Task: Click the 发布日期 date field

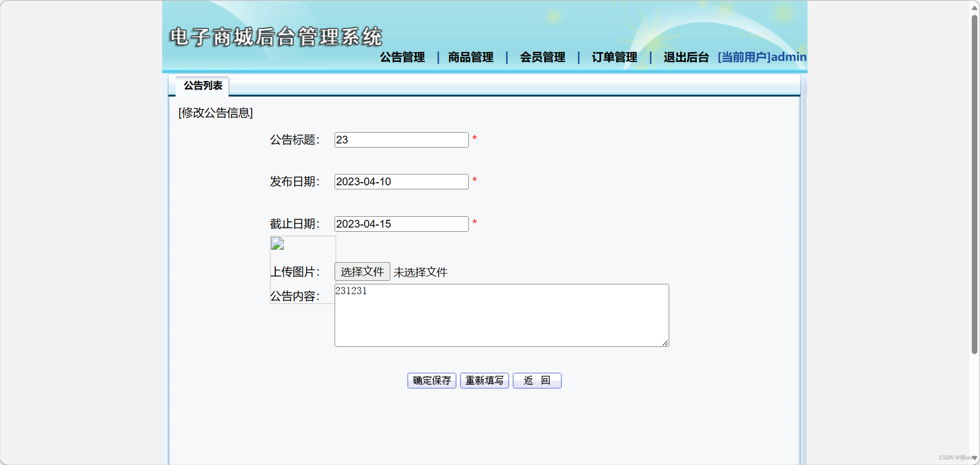Action: point(401,182)
